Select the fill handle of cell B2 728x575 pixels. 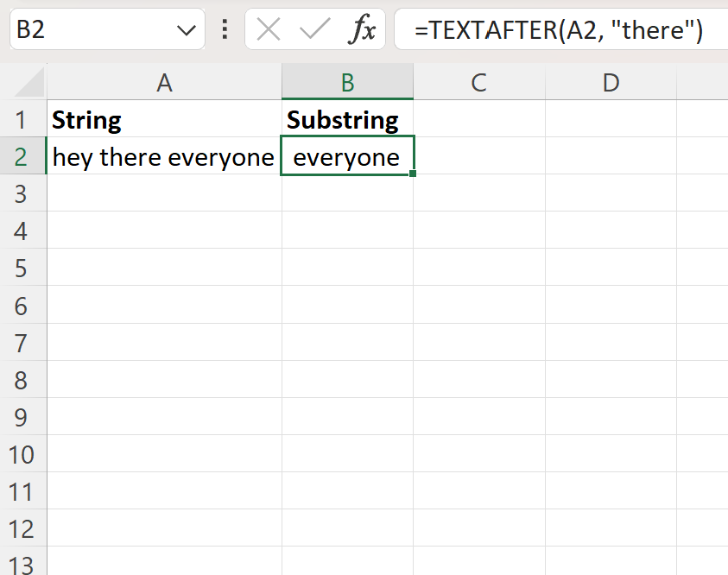[413, 174]
